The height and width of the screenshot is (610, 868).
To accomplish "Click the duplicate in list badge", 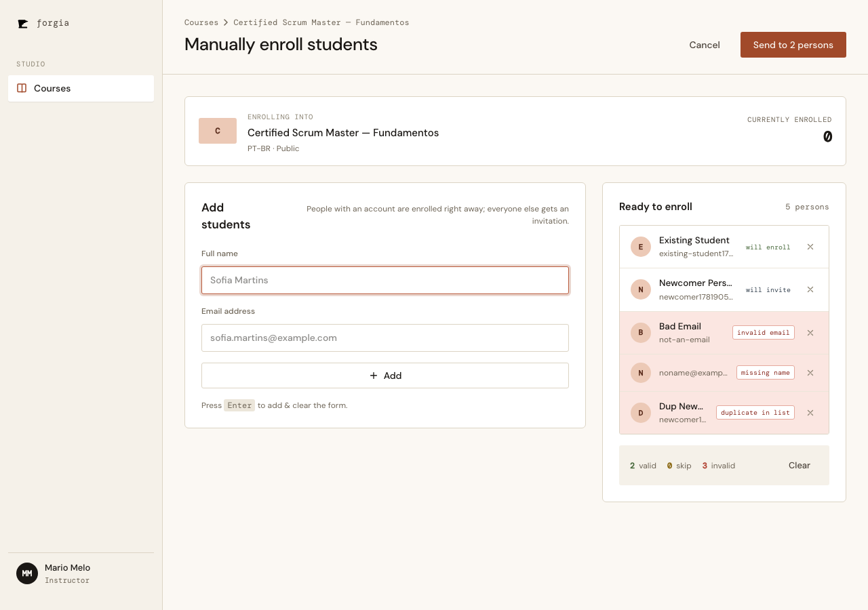I will coord(755,413).
